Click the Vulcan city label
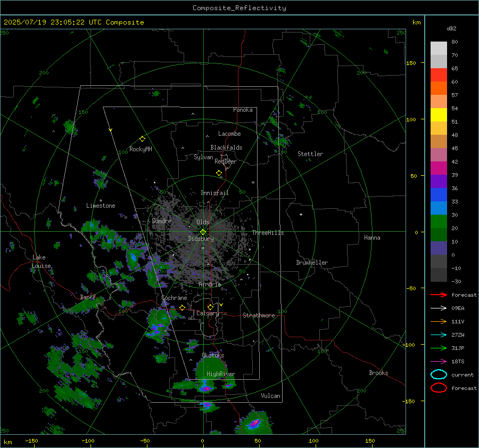Screen dimensions: 479x448 (271, 396)
